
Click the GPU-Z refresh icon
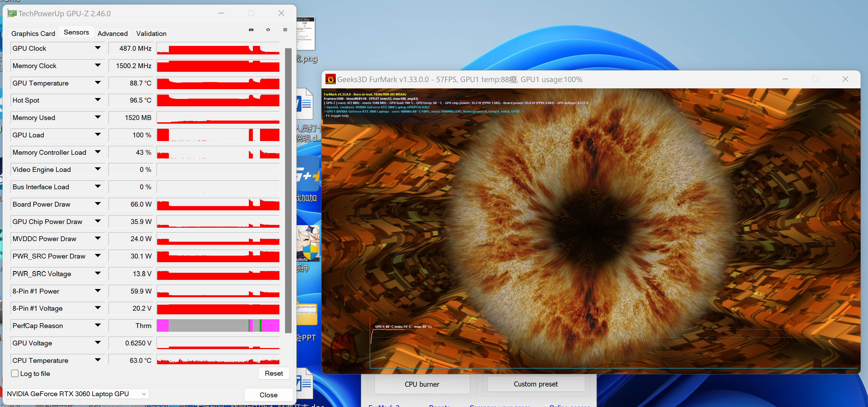pos(268,30)
